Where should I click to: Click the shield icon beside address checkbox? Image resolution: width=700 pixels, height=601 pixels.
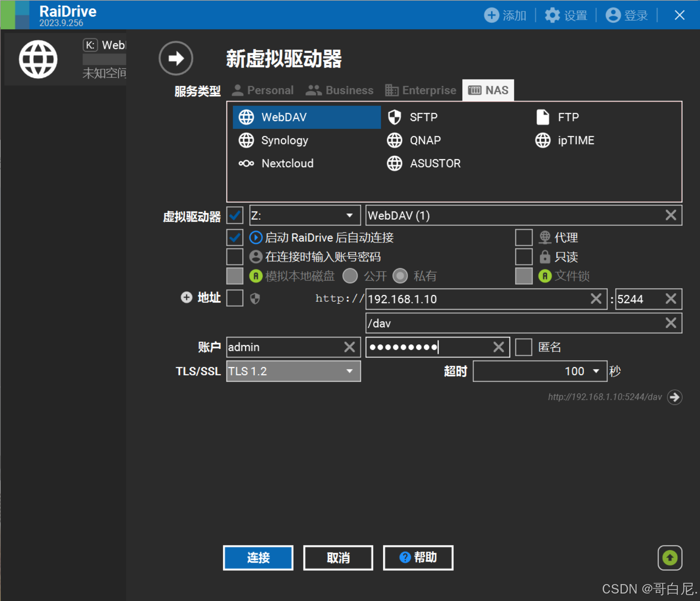point(255,299)
